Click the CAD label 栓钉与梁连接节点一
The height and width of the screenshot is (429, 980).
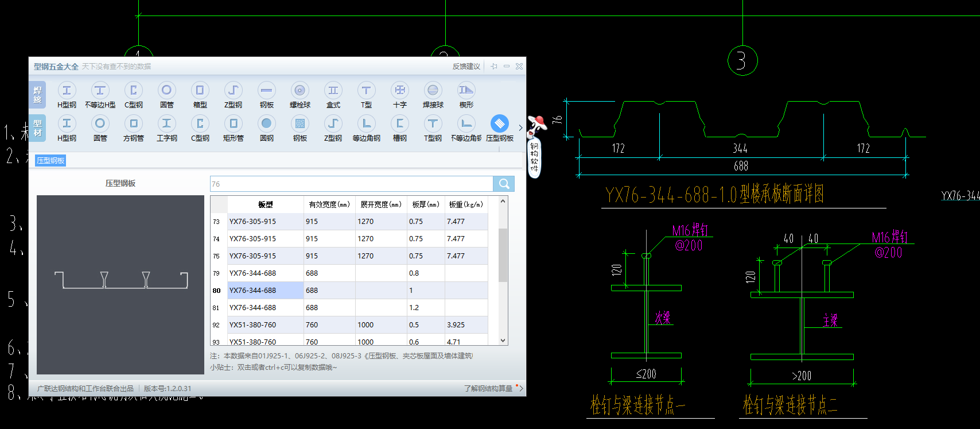(638, 405)
